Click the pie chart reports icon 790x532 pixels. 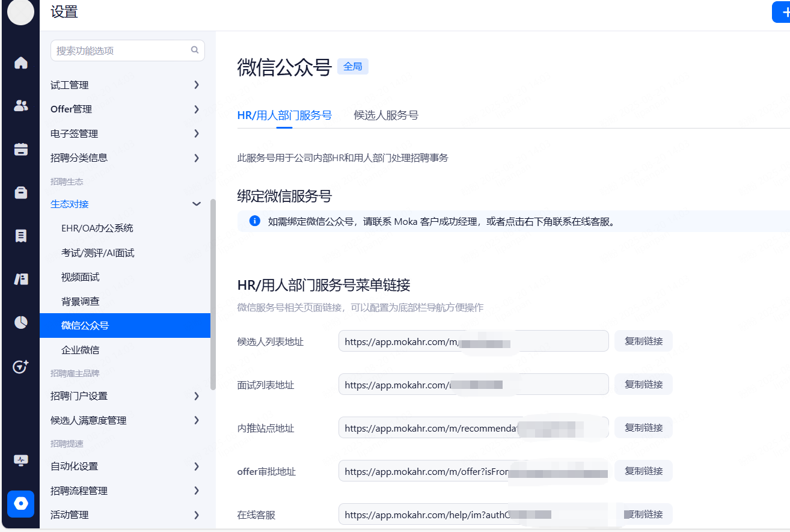21,323
